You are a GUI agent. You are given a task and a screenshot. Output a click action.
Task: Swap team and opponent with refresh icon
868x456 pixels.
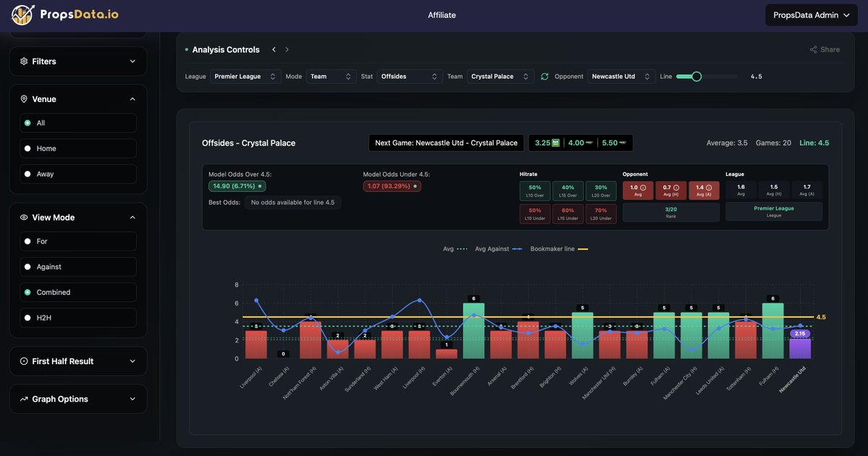click(544, 77)
